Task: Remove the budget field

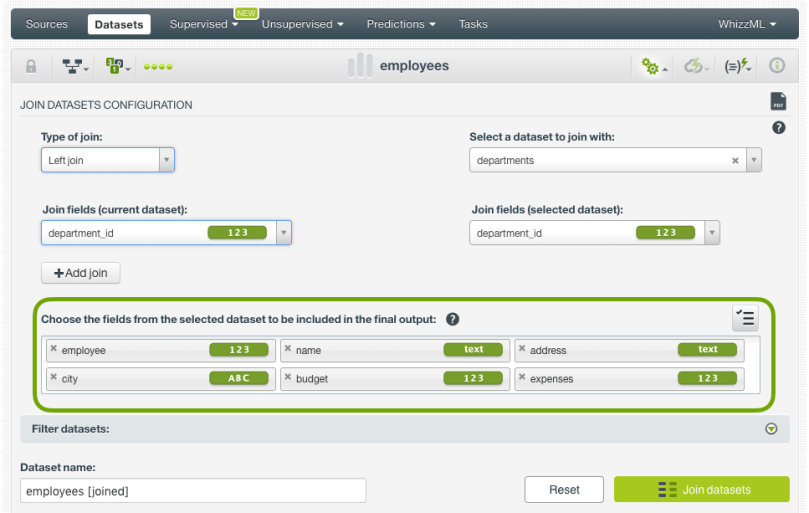Action: (x=288, y=377)
